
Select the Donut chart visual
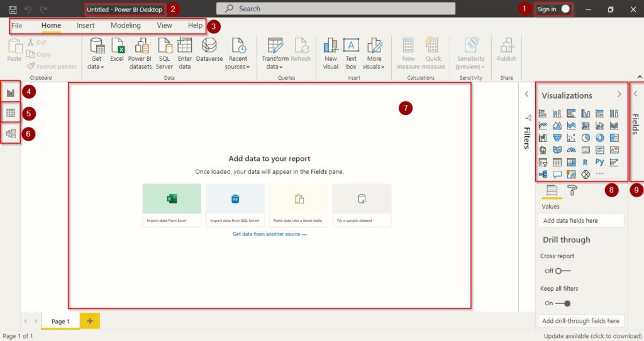point(599,138)
